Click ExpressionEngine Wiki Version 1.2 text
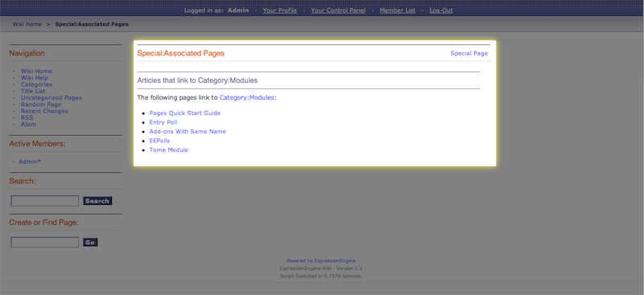The width and height of the screenshot is (644, 295). pos(320,268)
